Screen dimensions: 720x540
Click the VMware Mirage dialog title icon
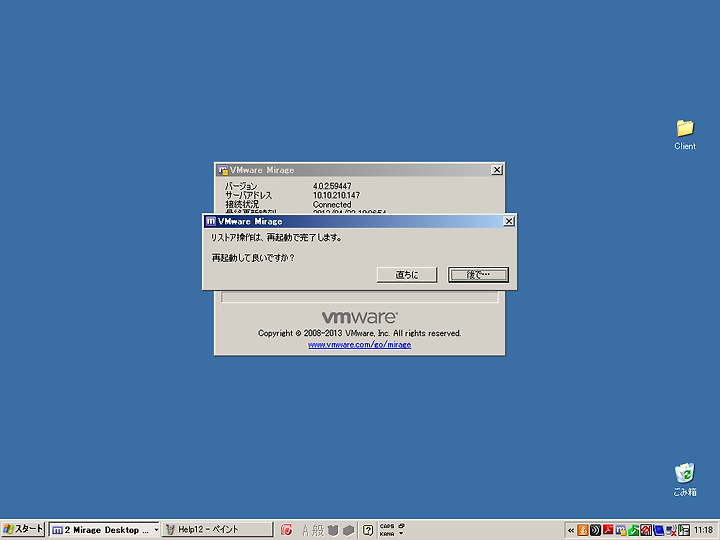click(x=211, y=221)
